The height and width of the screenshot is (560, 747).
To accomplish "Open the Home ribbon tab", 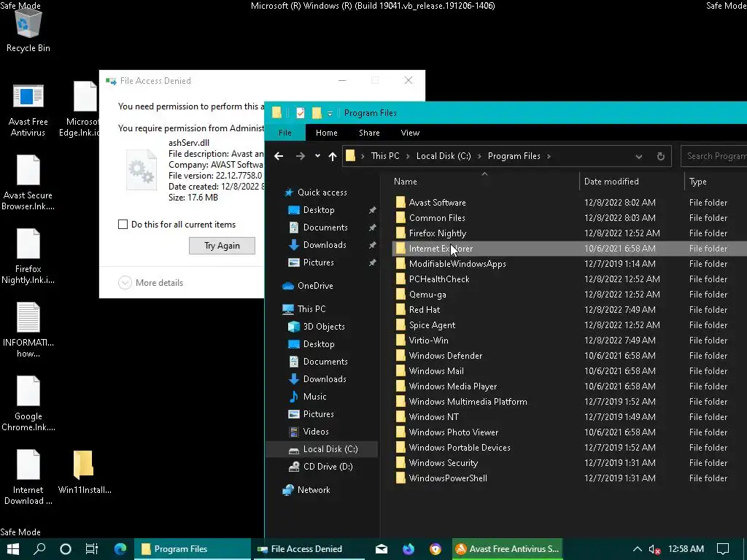I will (326, 133).
